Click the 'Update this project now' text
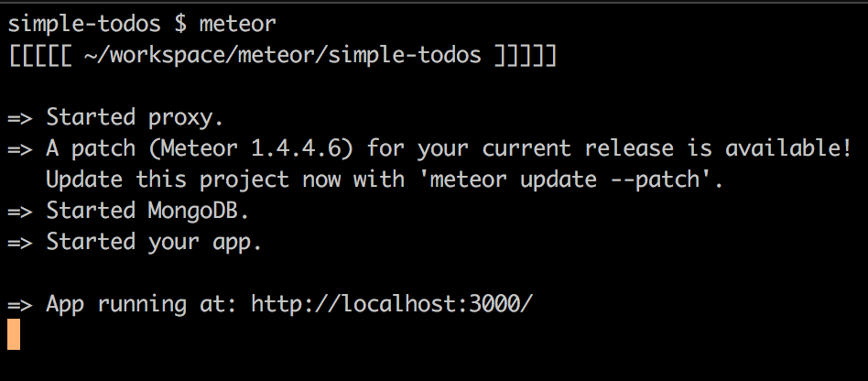 click(x=186, y=180)
